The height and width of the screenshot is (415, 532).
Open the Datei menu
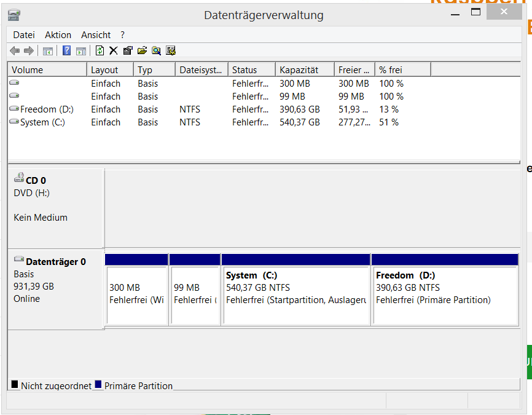pyautogui.click(x=24, y=35)
